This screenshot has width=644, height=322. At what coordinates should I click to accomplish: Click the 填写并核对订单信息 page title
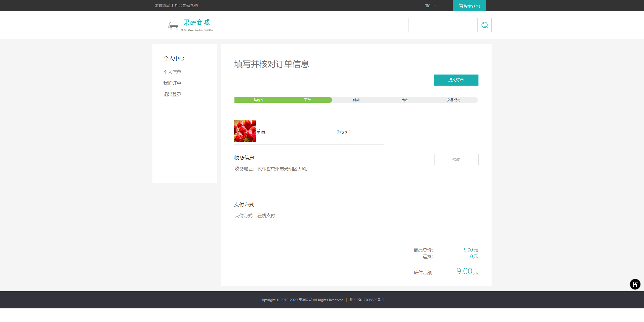[x=271, y=64]
